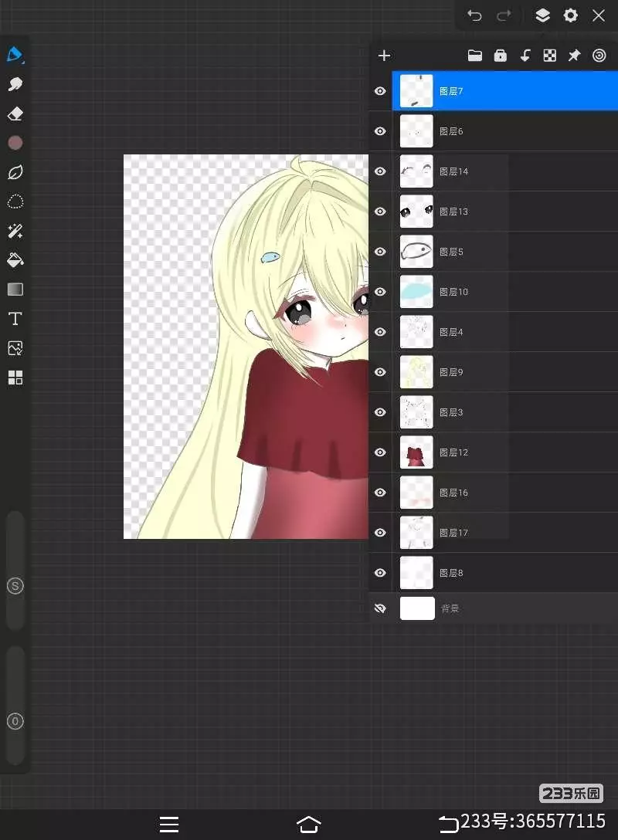618x840 pixels.
Task: Select the Paint Bucket fill tool
Action: coord(15,260)
